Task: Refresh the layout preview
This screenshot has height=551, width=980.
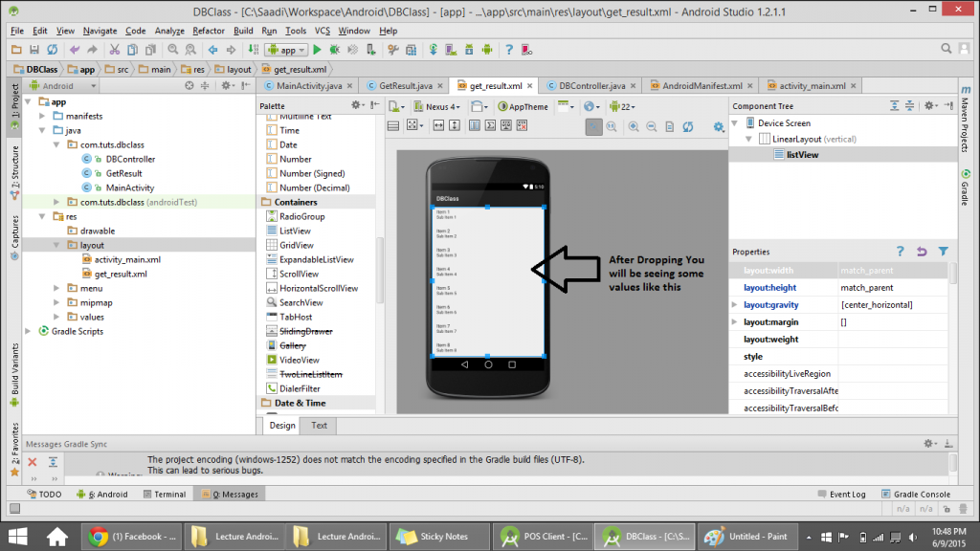Action: [687, 126]
